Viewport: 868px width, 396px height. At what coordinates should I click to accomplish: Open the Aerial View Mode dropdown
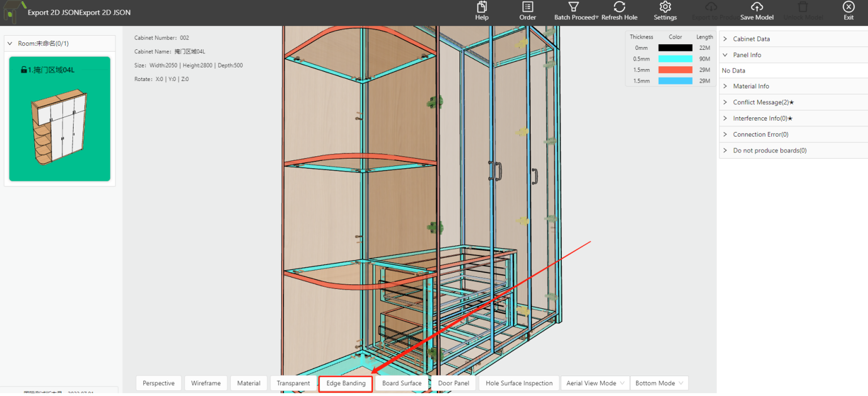click(x=596, y=384)
